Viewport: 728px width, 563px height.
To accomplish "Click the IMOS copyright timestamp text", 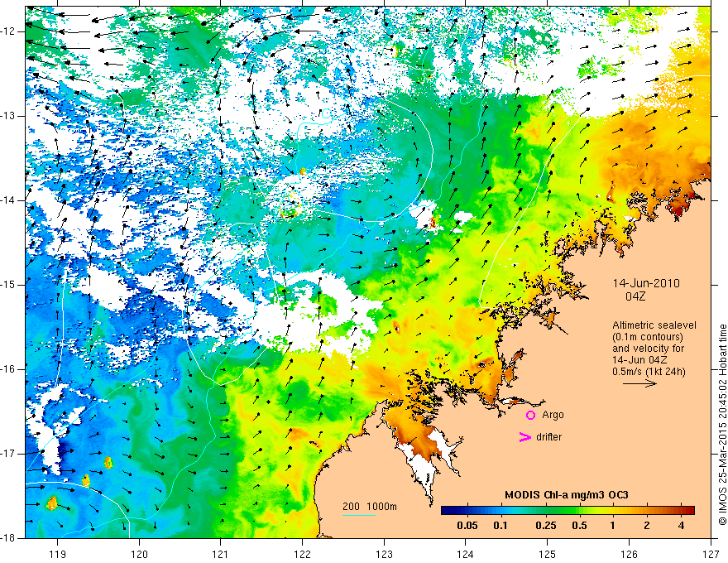I will tap(722, 425).
